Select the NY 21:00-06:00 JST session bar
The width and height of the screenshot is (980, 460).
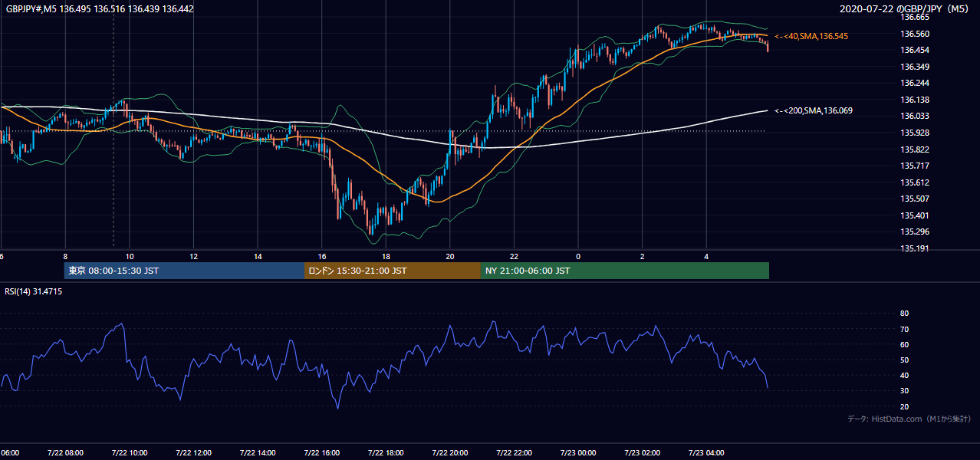click(x=625, y=271)
